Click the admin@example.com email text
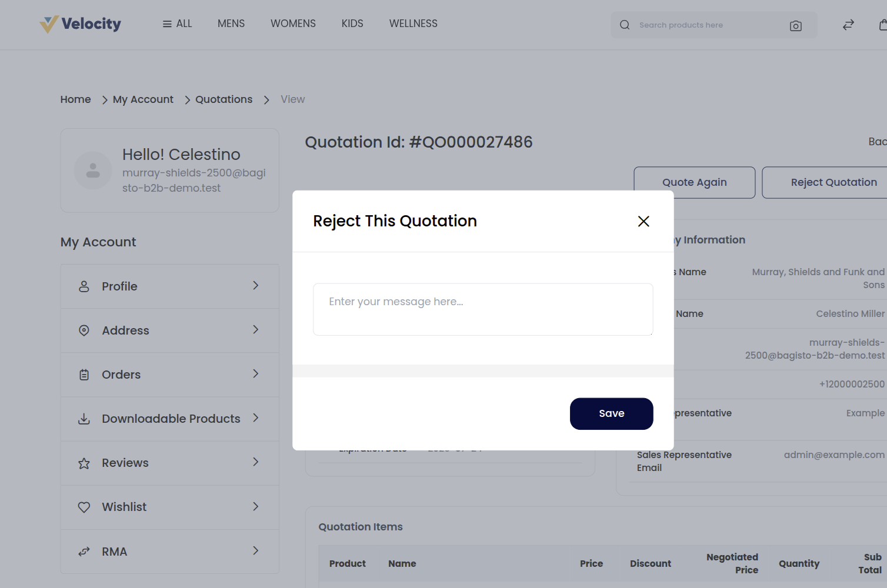The height and width of the screenshot is (588, 887). 834,455
